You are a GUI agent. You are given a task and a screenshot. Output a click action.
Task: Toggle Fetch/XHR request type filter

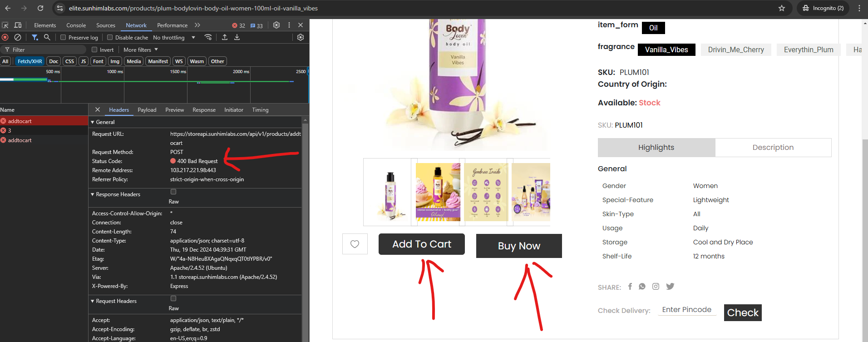coord(30,61)
